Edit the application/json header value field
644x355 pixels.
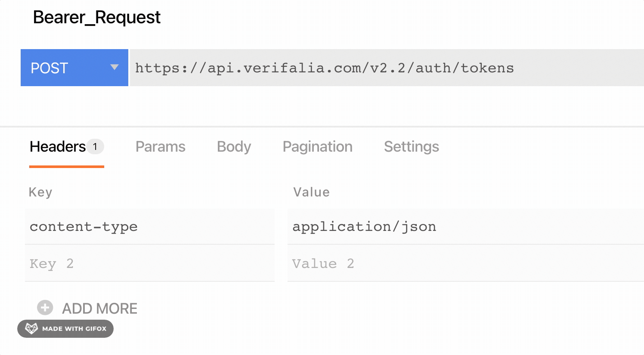click(465, 227)
